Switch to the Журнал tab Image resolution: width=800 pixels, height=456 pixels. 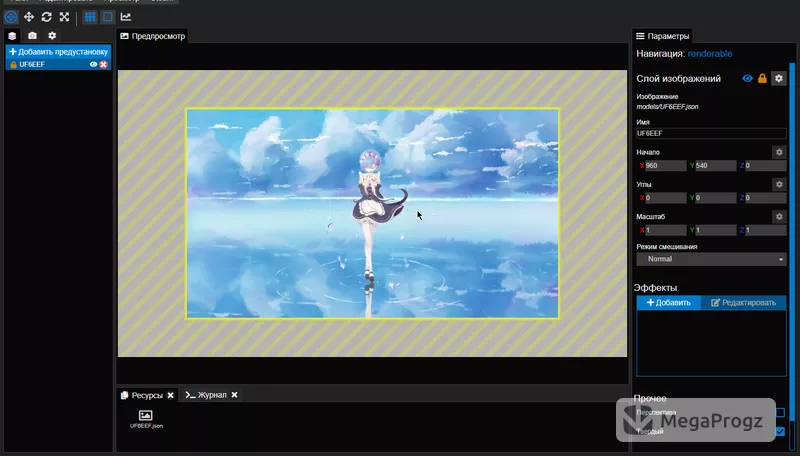(207, 395)
